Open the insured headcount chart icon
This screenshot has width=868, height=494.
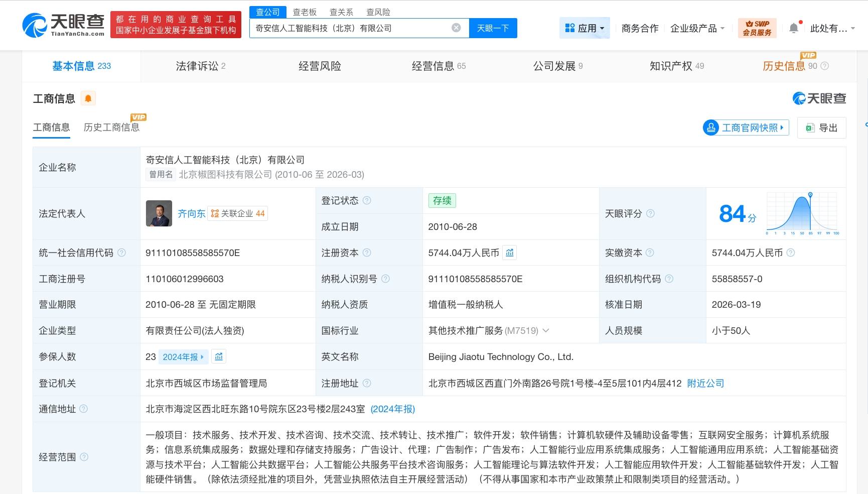(219, 357)
